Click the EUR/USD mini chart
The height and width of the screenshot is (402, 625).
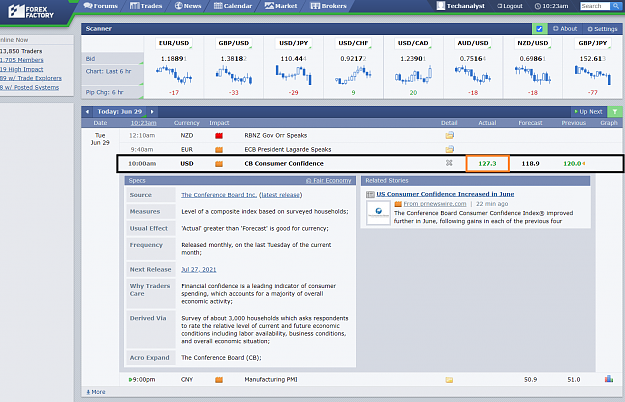174,75
